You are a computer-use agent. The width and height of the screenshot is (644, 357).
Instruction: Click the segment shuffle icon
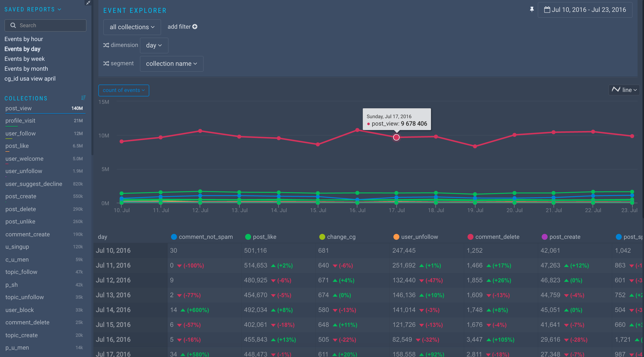(106, 63)
